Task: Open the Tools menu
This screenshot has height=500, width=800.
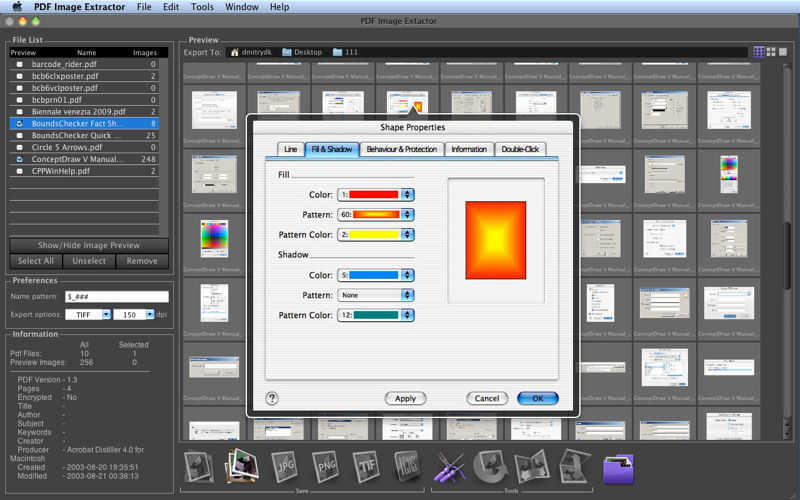Action: [x=202, y=7]
